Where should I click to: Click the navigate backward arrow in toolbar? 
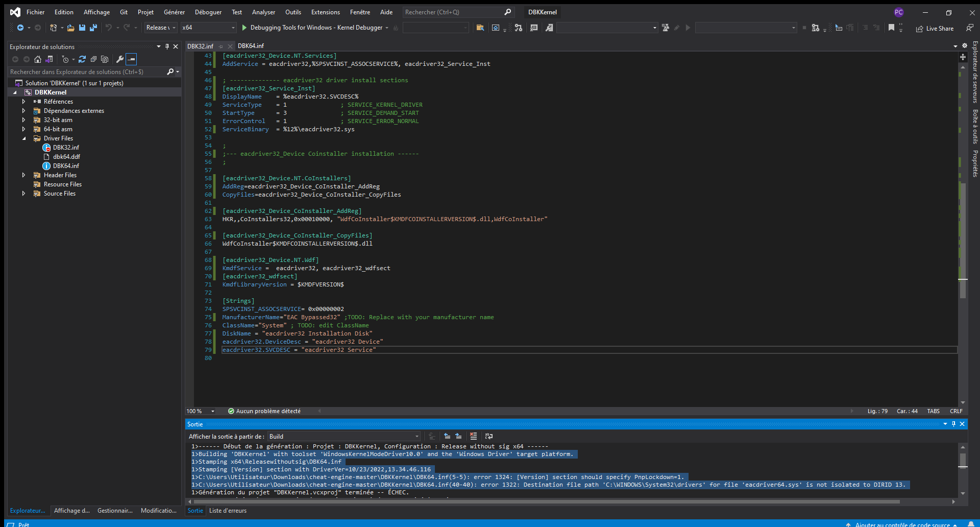coord(20,28)
